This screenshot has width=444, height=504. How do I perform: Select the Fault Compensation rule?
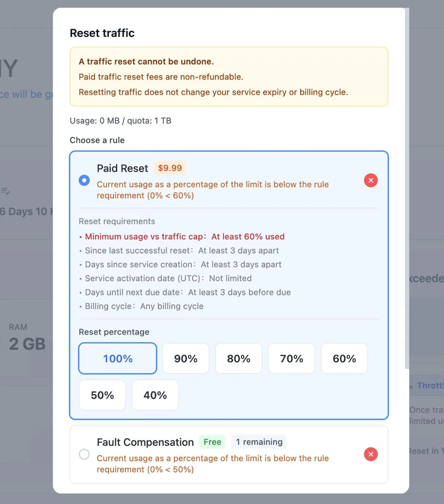click(x=84, y=454)
